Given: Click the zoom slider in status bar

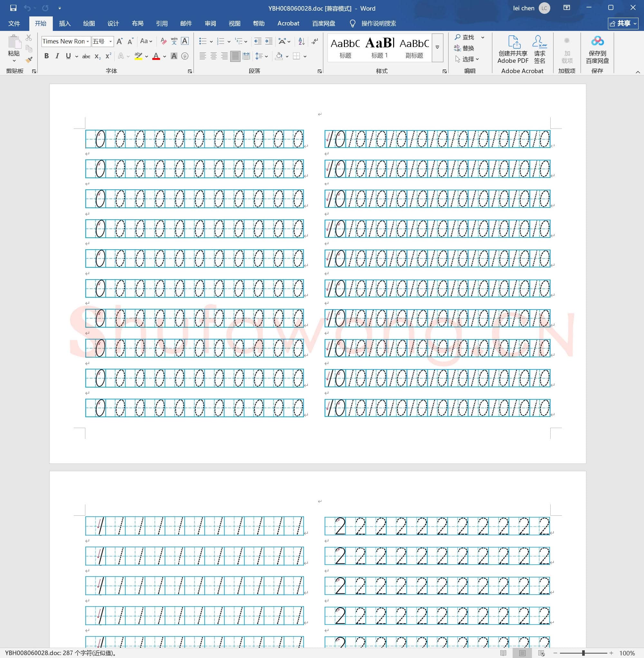Looking at the screenshot, I should (583, 653).
